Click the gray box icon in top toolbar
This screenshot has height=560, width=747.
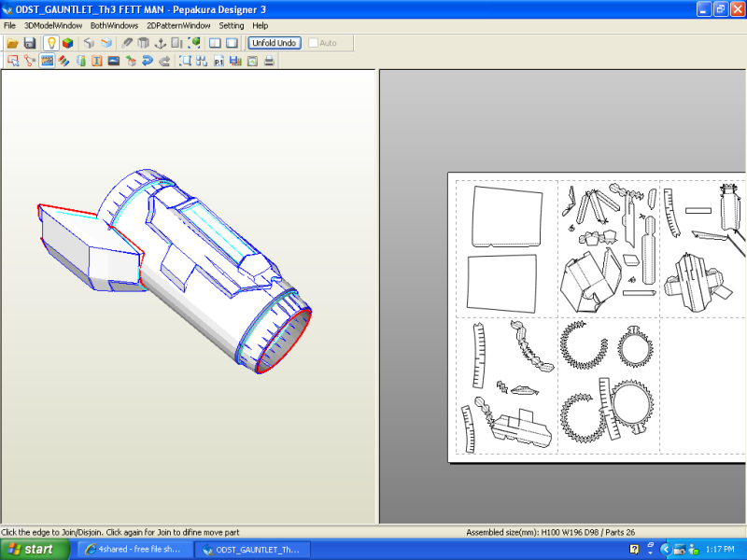coord(89,43)
